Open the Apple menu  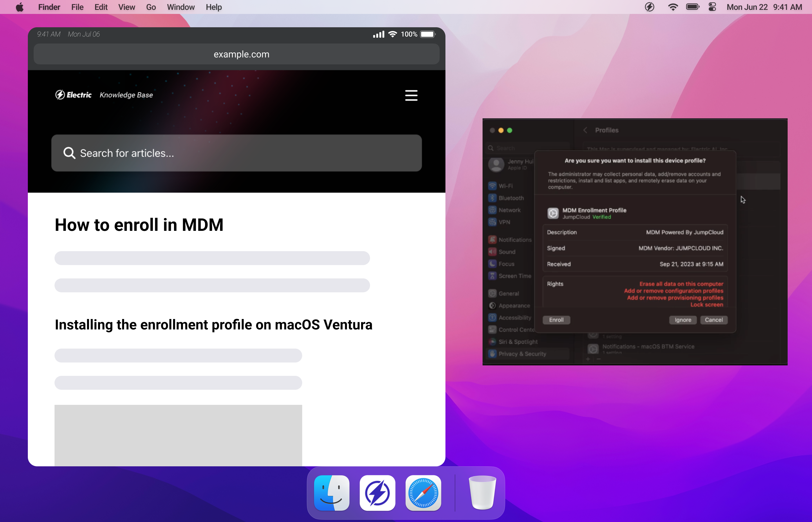point(20,7)
